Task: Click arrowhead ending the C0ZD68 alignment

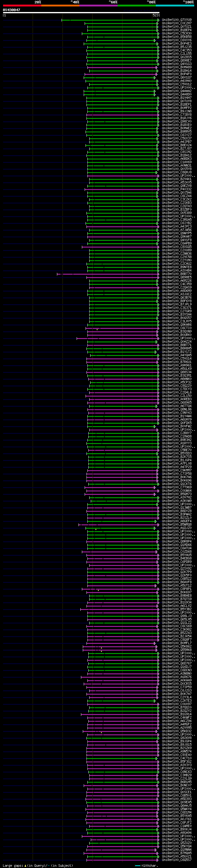Action: (157, 552)
